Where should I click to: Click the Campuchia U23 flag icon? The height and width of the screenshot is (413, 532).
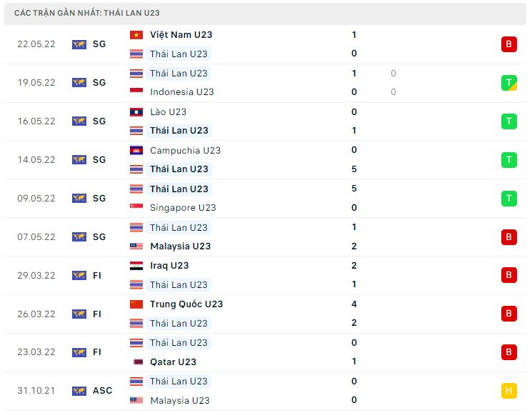tap(136, 150)
